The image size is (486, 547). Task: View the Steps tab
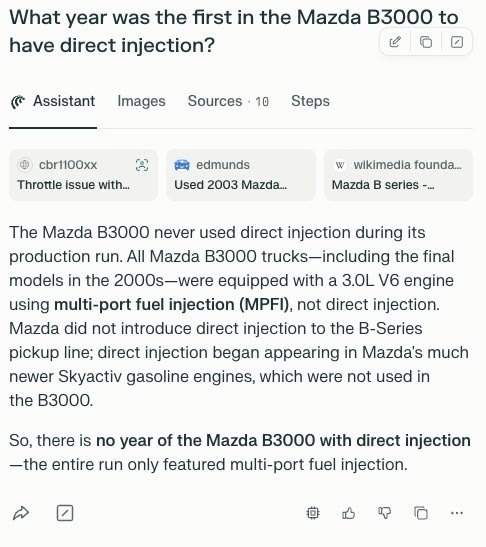click(310, 101)
